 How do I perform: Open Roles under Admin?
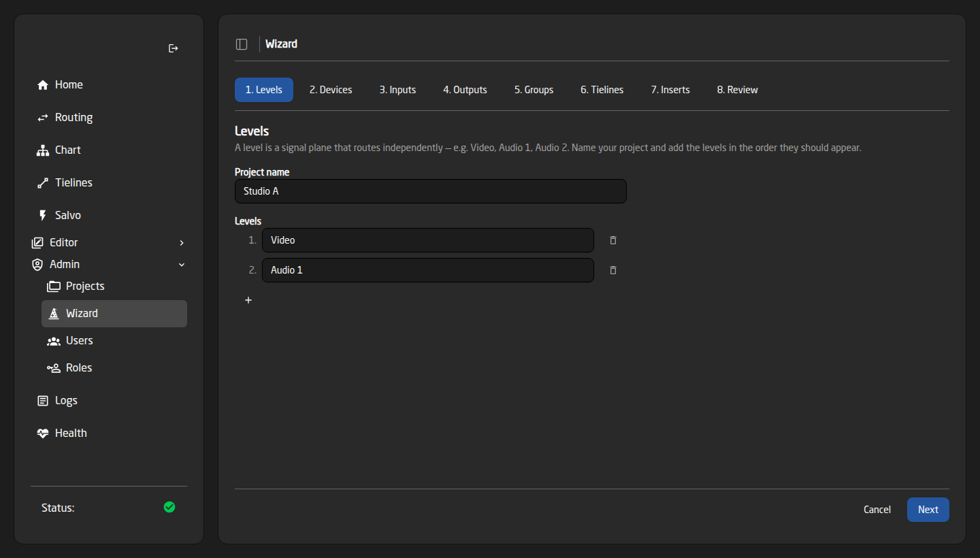point(114,368)
